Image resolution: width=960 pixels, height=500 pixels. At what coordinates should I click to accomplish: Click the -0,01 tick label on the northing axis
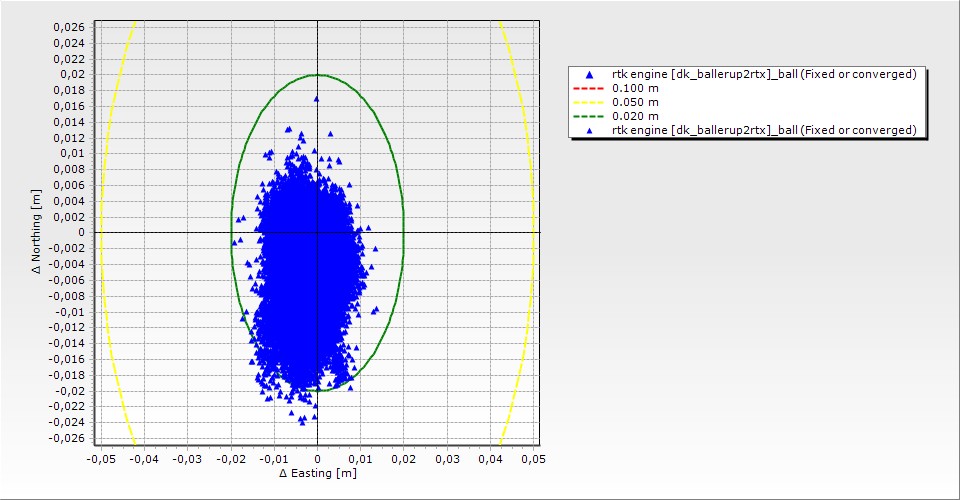point(70,312)
